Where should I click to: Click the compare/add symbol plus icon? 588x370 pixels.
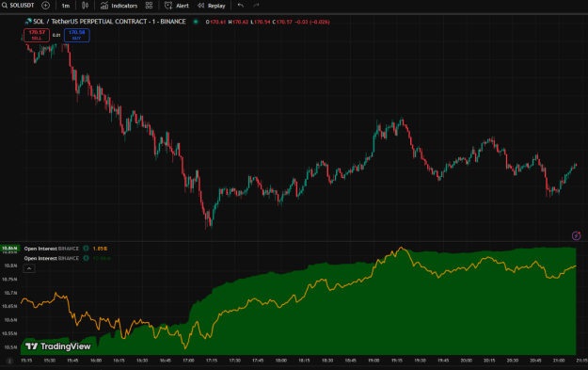click(45, 6)
